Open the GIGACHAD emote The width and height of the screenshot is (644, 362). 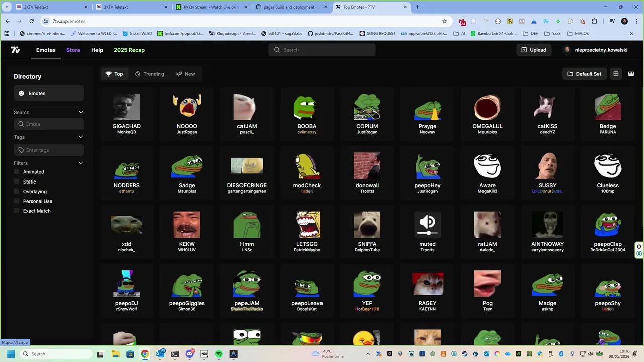coord(126,114)
